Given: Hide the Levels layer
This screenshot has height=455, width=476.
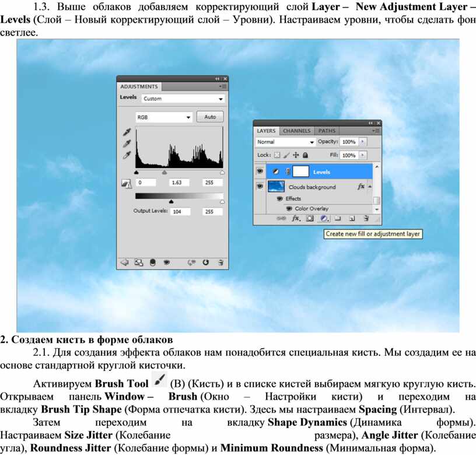Looking at the screenshot, I should (x=260, y=171).
